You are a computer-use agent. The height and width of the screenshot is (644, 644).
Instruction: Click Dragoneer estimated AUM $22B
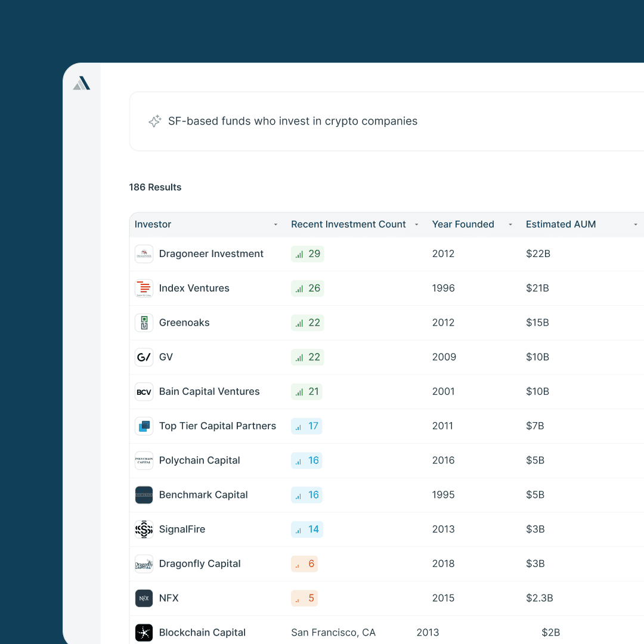538,254
